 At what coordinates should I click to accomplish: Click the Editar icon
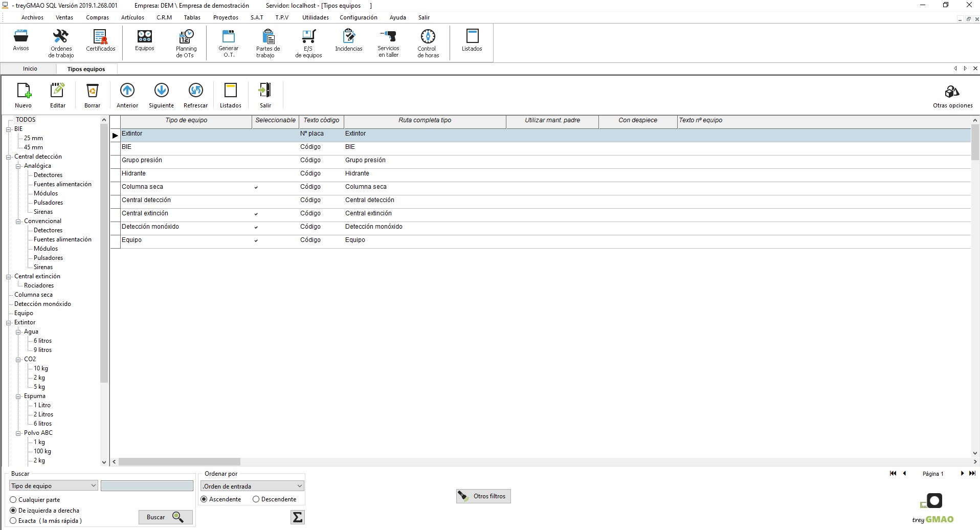(x=58, y=95)
